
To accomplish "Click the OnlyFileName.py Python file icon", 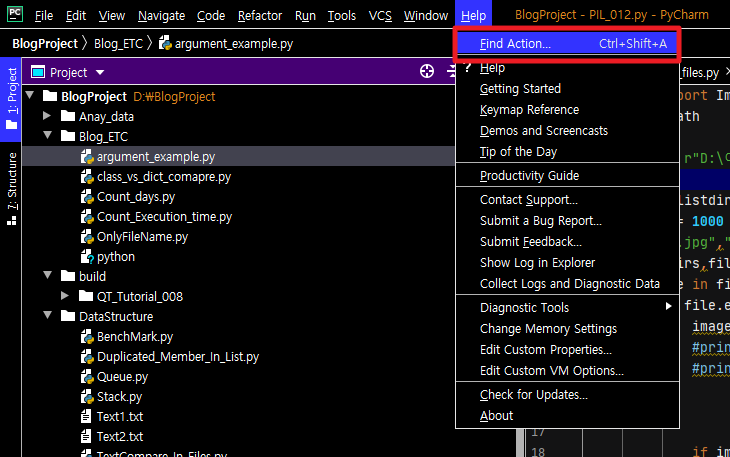I will click(x=87, y=237).
